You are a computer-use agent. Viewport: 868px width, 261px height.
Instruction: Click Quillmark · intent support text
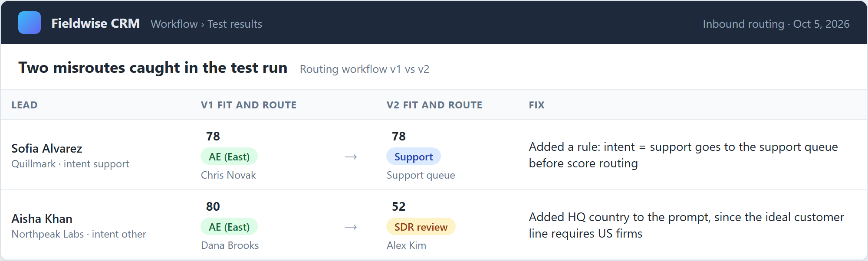(70, 164)
